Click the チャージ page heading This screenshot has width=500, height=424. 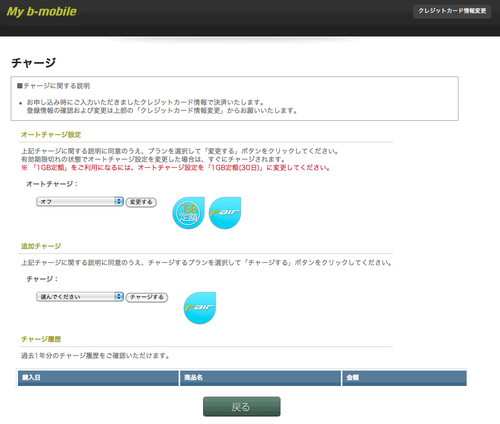pos(34,63)
